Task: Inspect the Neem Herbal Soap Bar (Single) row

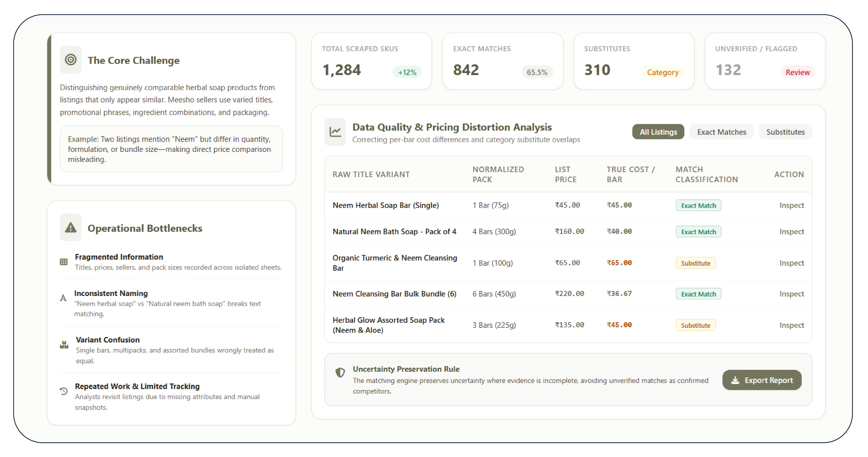Action: click(x=792, y=205)
